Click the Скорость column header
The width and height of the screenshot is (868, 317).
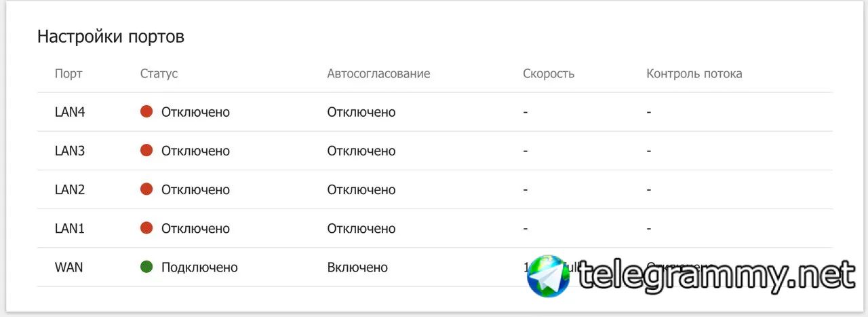[x=549, y=73]
